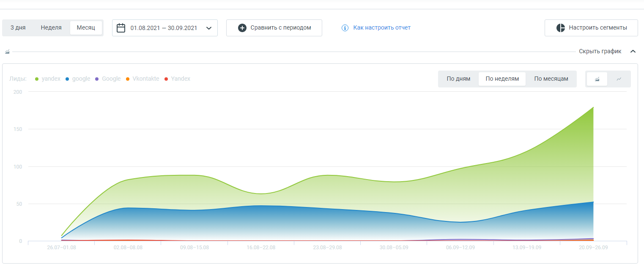Toggle lowercase google series in legend

pyautogui.click(x=81, y=79)
